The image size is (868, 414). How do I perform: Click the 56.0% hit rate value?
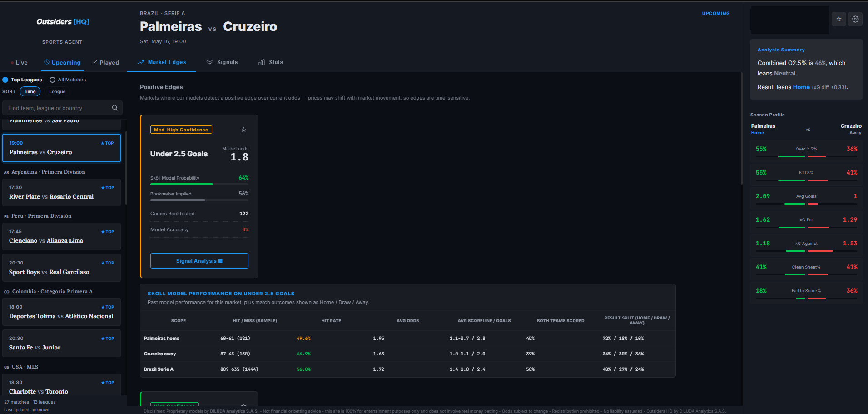point(304,369)
